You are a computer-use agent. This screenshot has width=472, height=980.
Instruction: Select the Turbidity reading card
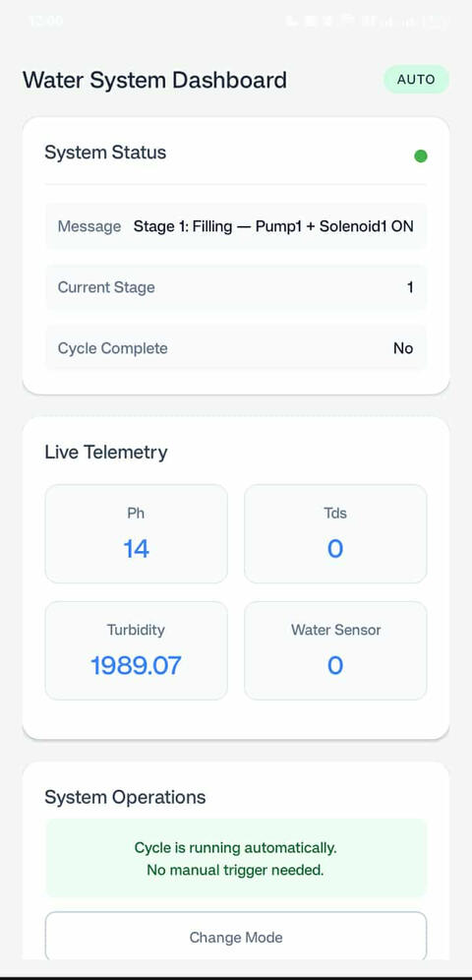pos(136,650)
